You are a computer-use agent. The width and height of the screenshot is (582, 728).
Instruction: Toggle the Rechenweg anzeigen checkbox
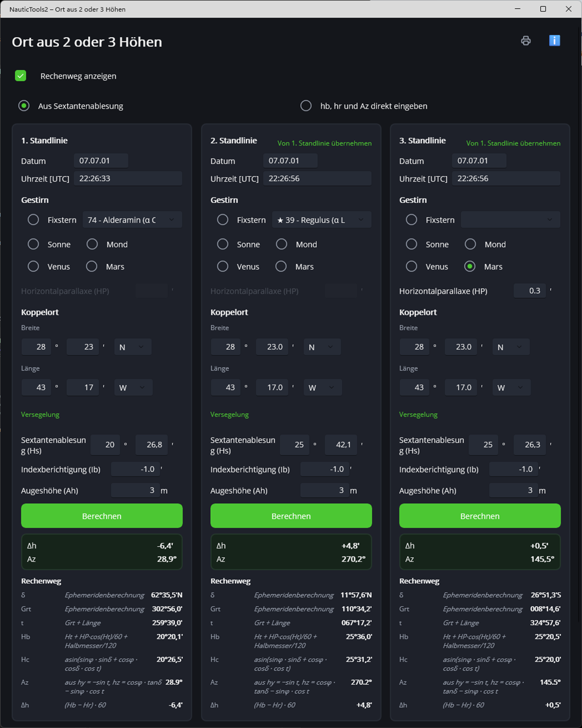pos(20,75)
